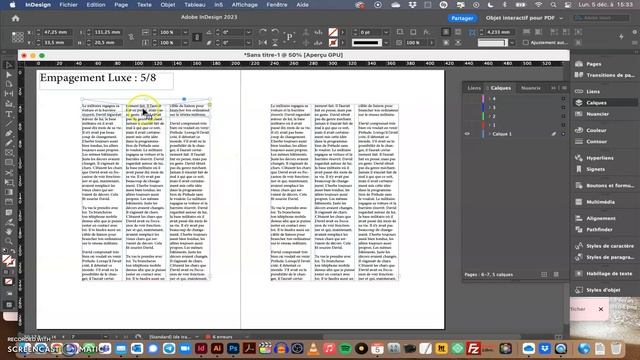Click the stroke color swatch in control bar
Image resolution: width=640 pixels, height=360 pixels.
[333, 42]
